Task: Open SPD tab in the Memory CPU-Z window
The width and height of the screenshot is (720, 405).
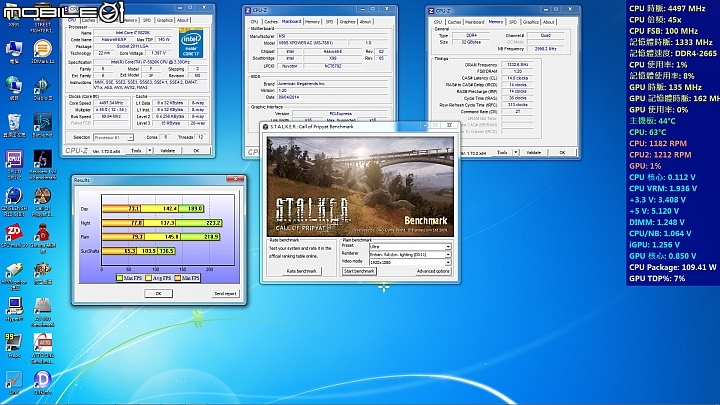Action: tap(513, 22)
